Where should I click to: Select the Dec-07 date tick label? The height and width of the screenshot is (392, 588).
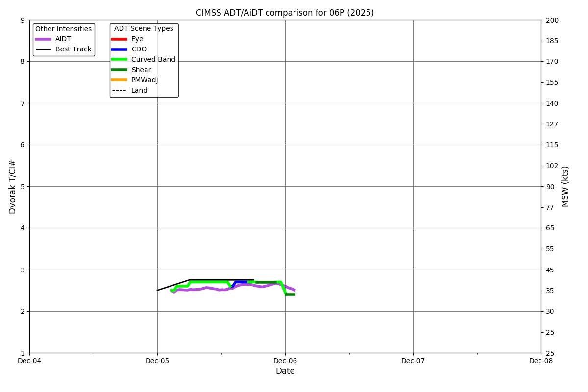[x=413, y=361]
